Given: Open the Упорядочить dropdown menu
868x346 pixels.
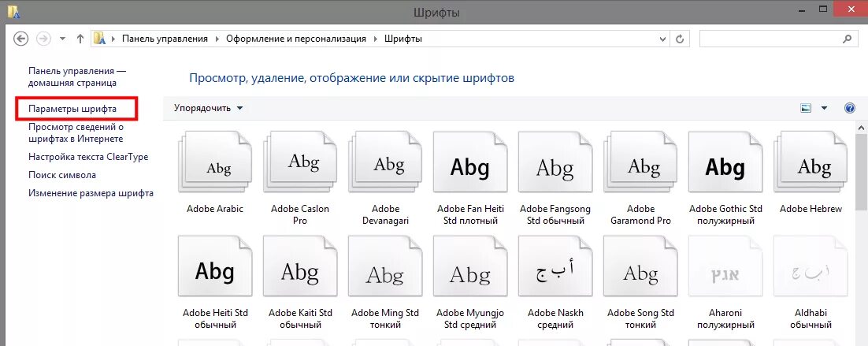Looking at the screenshot, I should click(208, 108).
